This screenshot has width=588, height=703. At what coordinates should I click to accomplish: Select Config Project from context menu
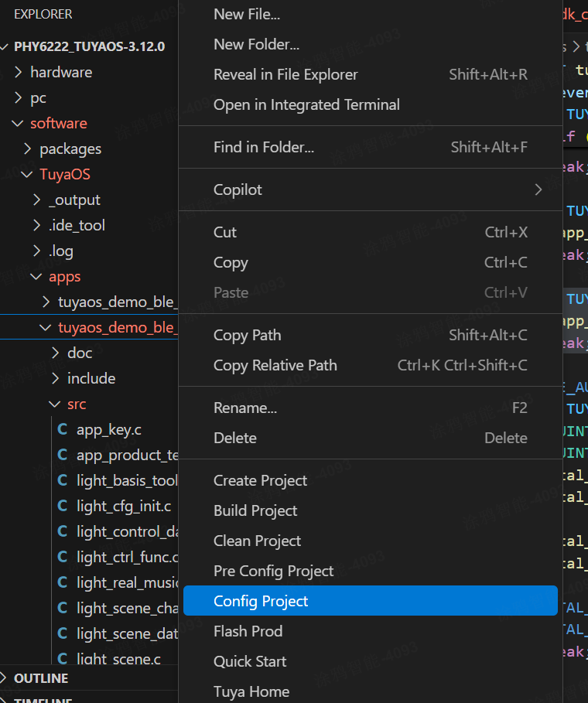[x=261, y=601]
